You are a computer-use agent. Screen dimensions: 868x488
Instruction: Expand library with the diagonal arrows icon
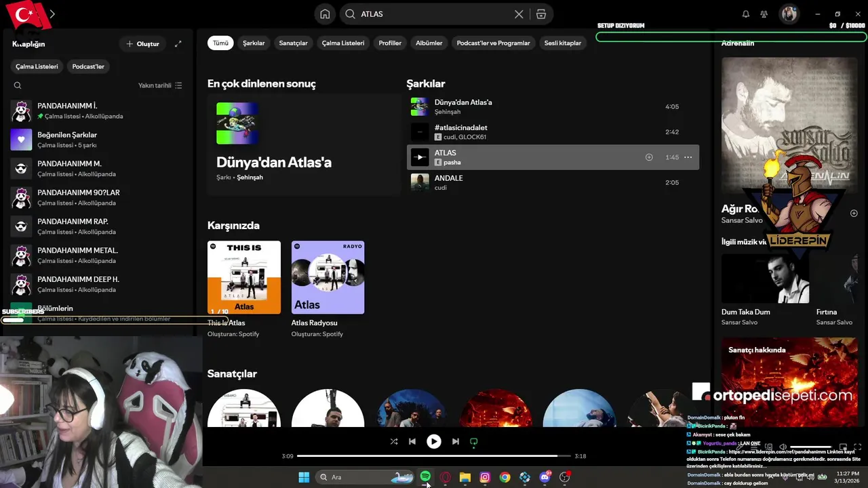(178, 44)
